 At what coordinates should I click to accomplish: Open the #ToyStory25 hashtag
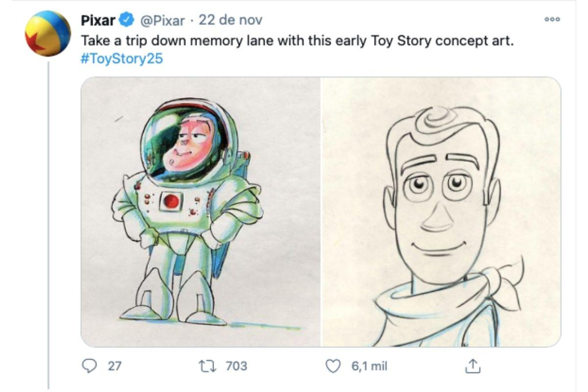click(121, 59)
